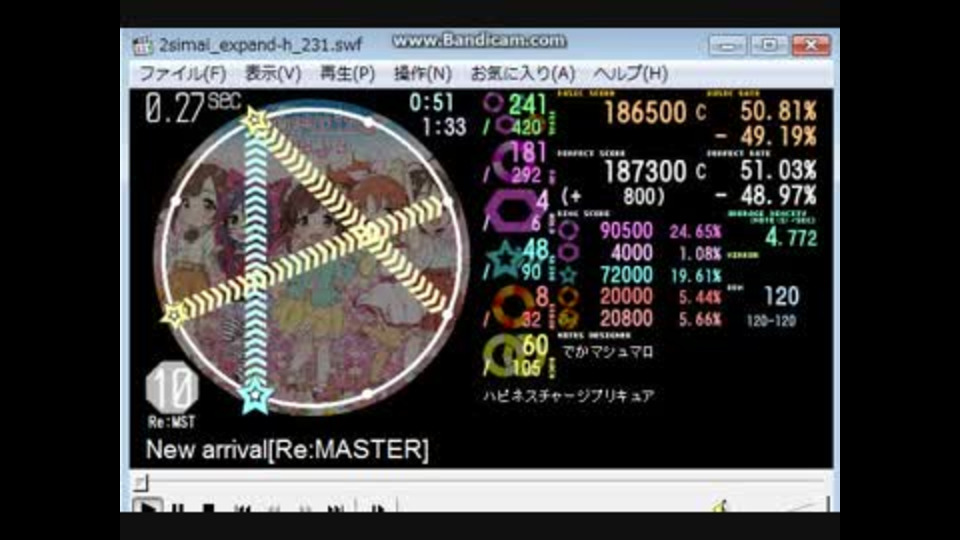The image size is (960, 540).
Task: Click the density value 4.772
Action: coord(790,238)
